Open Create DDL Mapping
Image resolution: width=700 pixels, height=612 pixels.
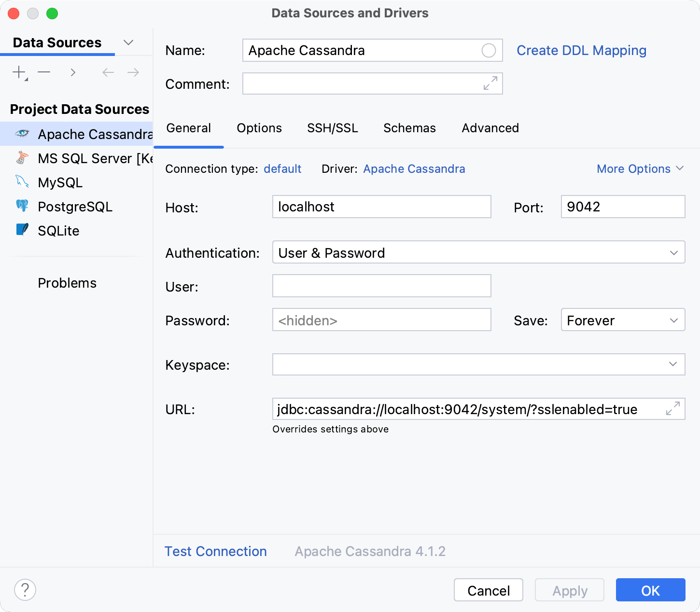(581, 50)
